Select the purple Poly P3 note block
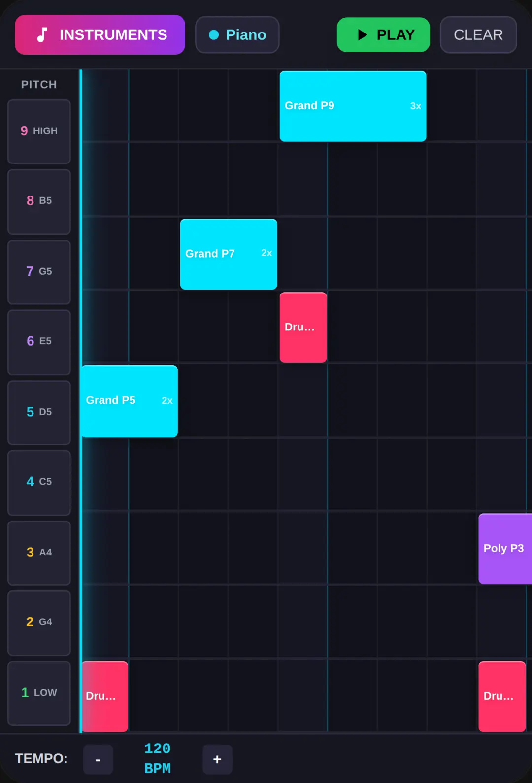Screen dimensions: 532x783 point(505,549)
